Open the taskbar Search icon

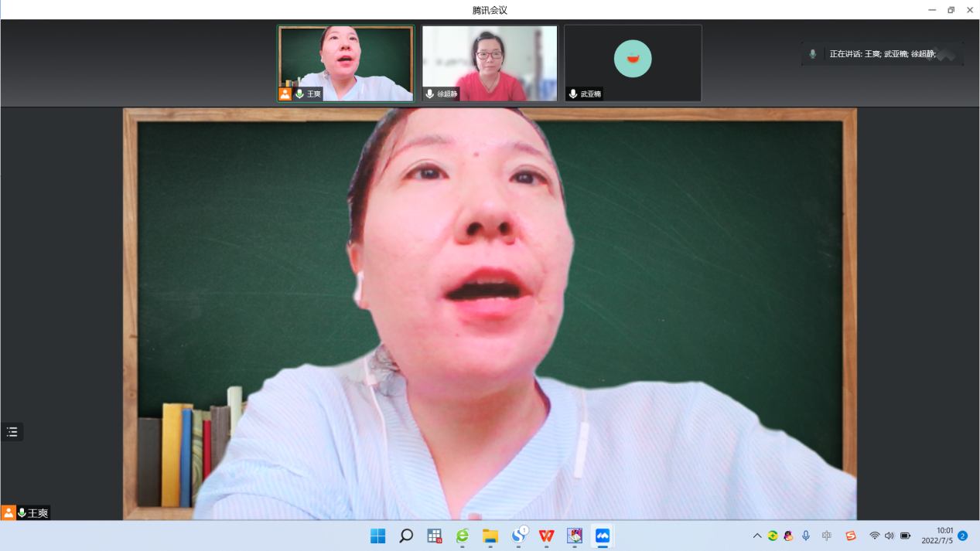pos(405,536)
